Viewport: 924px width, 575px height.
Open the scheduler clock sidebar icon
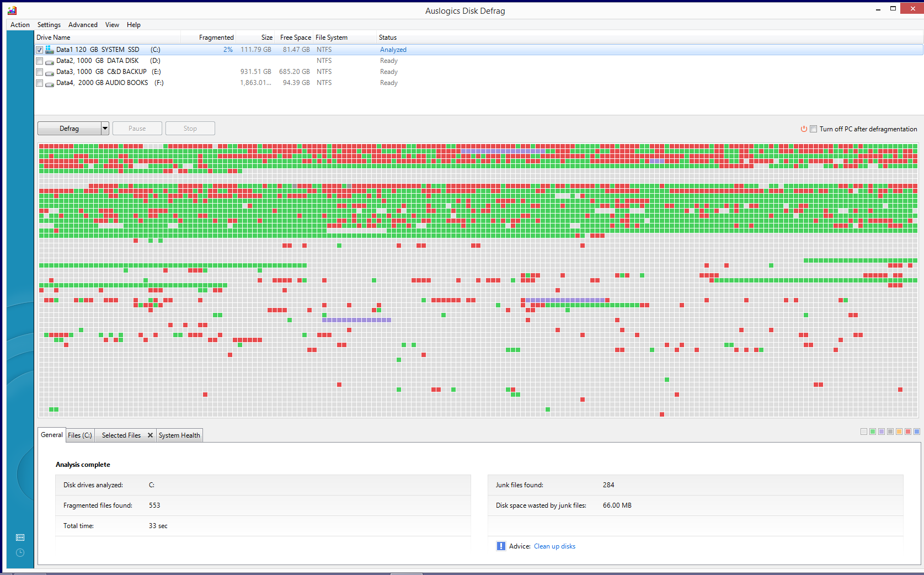point(20,553)
